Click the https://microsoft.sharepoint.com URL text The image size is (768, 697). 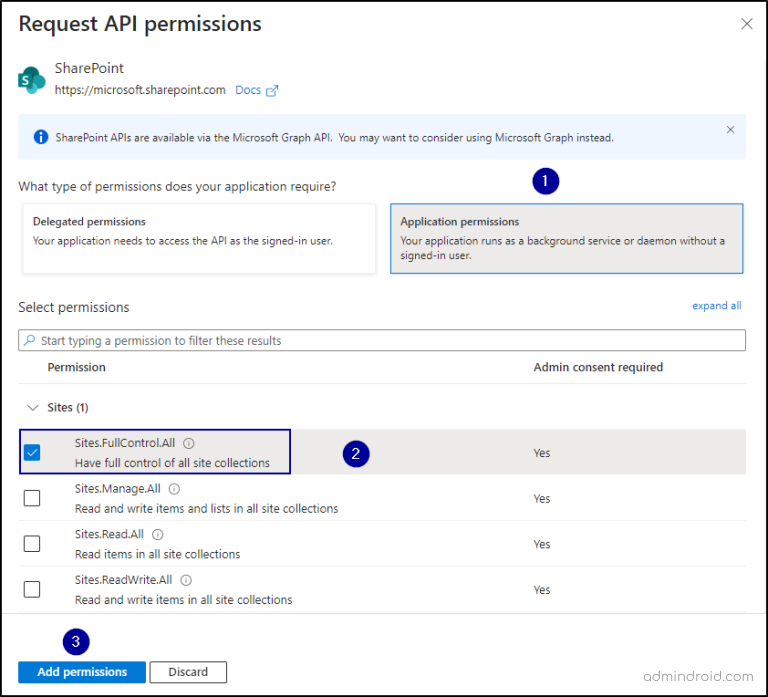(x=140, y=90)
